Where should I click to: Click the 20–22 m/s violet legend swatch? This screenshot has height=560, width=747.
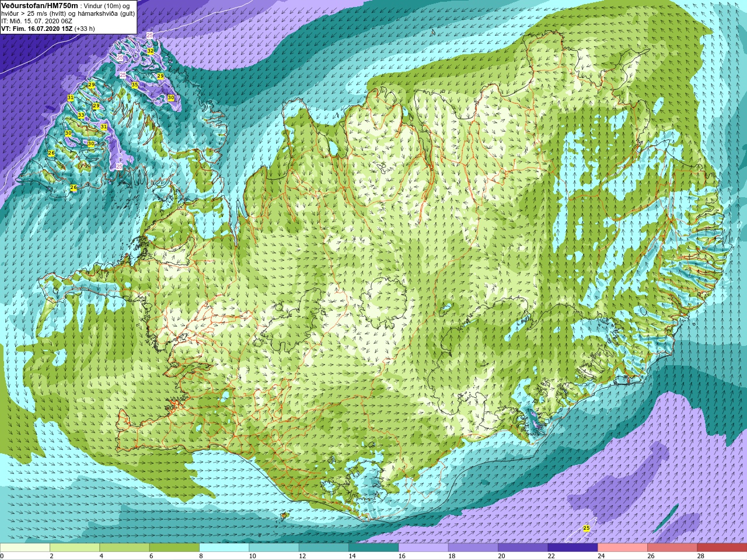click(x=523, y=548)
